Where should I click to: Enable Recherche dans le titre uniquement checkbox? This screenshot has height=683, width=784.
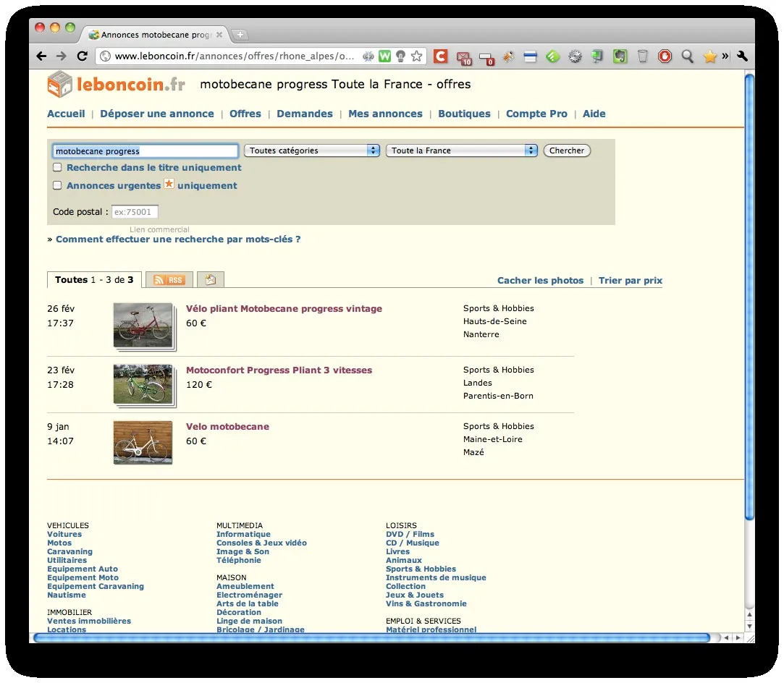(x=57, y=167)
